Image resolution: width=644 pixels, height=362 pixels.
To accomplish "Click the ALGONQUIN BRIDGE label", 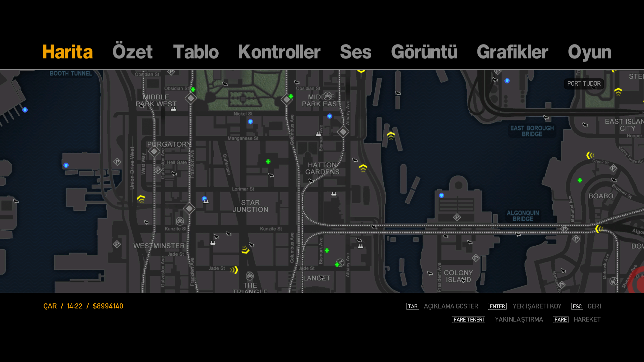I will tap(523, 216).
